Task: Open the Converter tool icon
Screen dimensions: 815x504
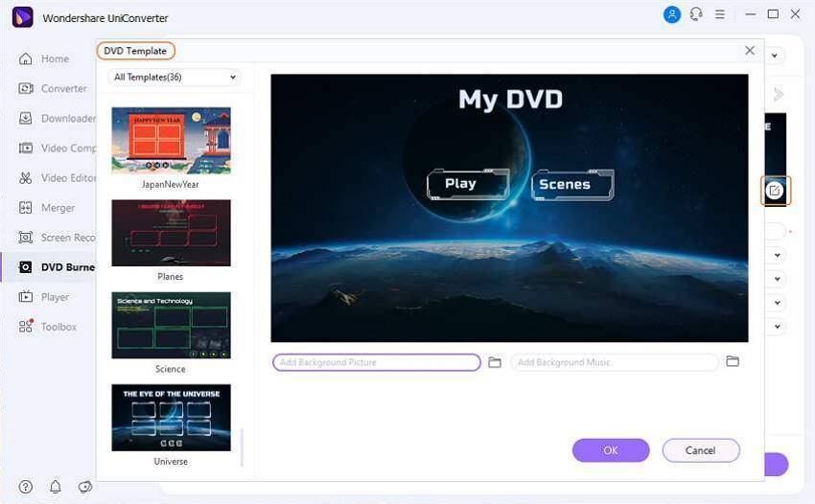Action: [26, 88]
